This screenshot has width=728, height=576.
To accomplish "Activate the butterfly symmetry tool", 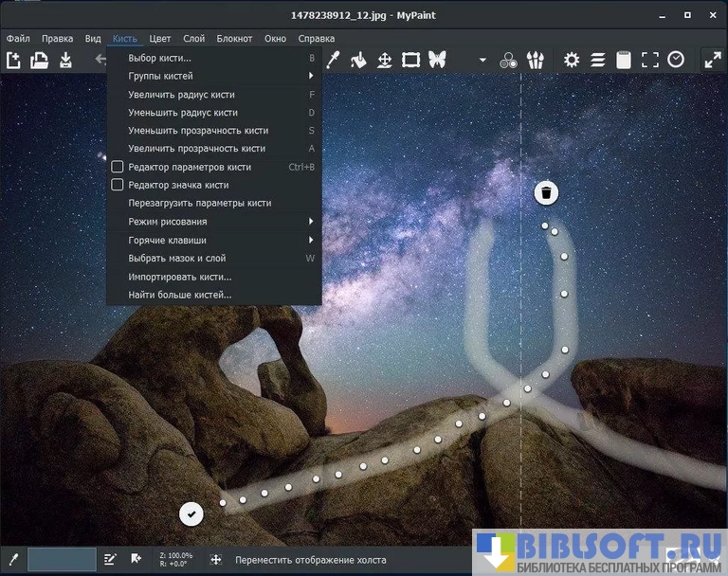I will tap(437, 60).
